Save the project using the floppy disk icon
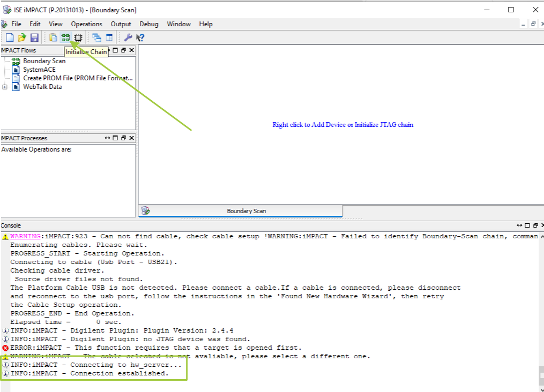This screenshot has width=544, height=392. (x=34, y=37)
